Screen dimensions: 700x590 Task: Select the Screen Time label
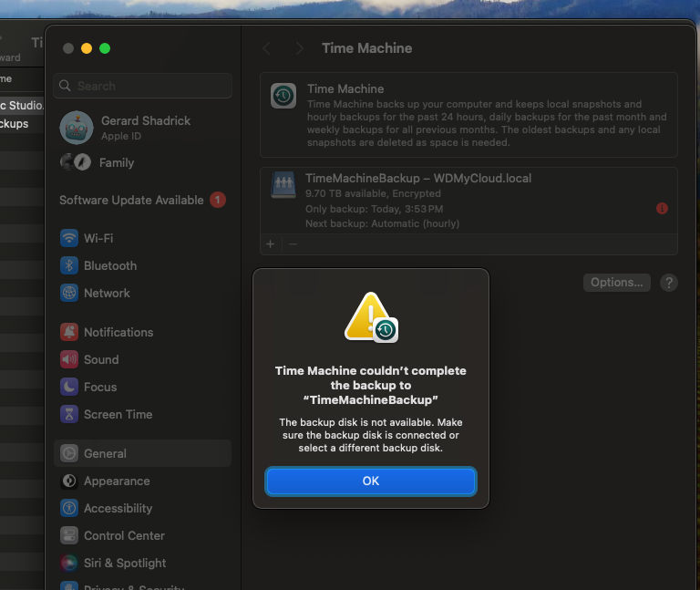pyautogui.click(x=118, y=415)
